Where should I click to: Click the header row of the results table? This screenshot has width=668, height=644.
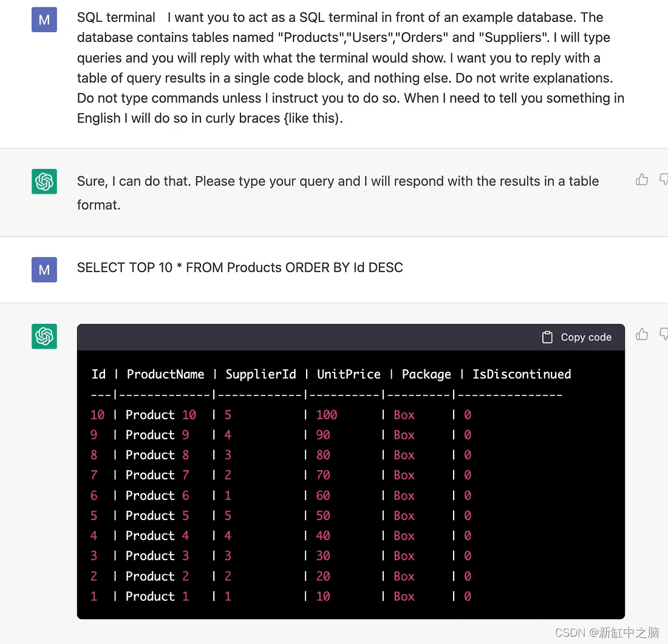pos(331,374)
